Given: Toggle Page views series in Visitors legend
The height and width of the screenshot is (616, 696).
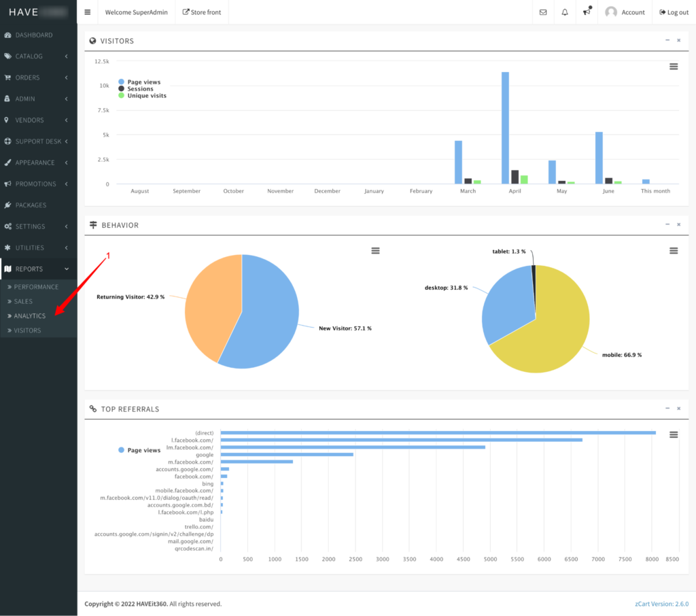Looking at the screenshot, I should coord(143,82).
